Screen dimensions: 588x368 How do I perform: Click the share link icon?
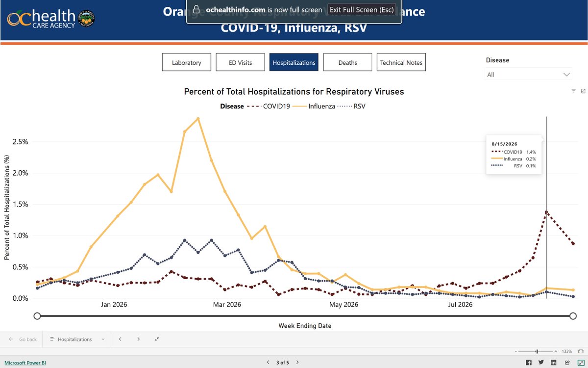click(566, 363)
